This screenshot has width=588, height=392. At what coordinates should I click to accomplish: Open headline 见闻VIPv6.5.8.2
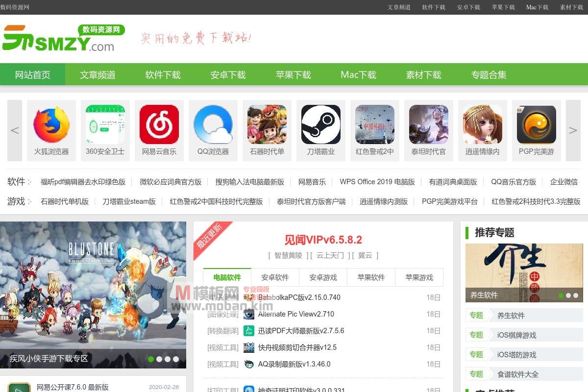(323, 240)
